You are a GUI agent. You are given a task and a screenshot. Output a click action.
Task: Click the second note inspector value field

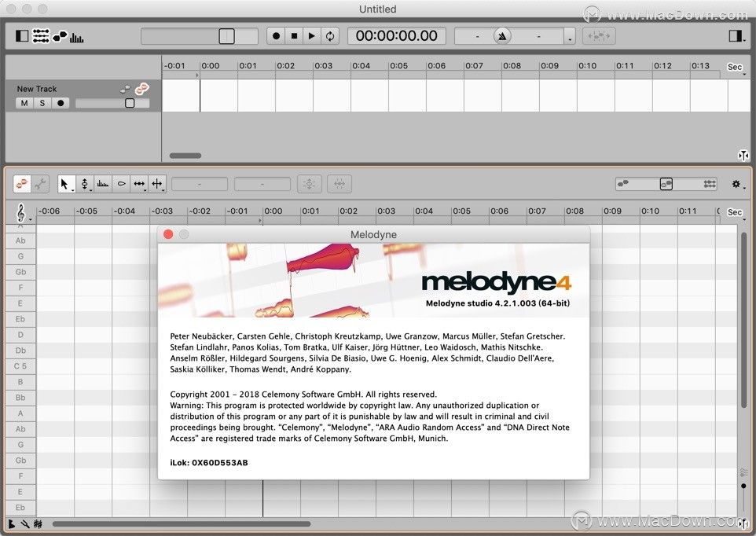click(262, 184)
